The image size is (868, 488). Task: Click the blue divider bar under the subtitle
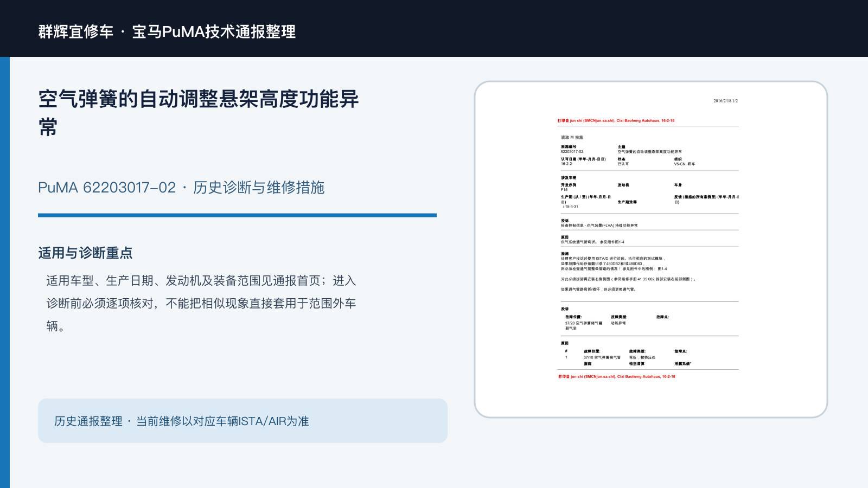[x=237, y=215]
